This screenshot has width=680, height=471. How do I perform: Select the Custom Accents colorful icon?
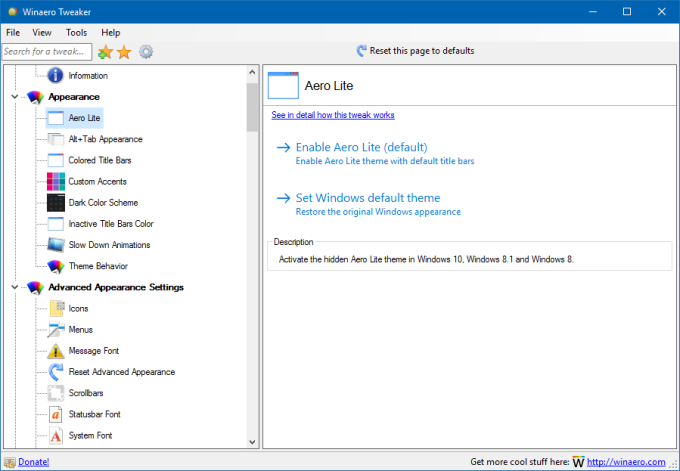(56, 181)
